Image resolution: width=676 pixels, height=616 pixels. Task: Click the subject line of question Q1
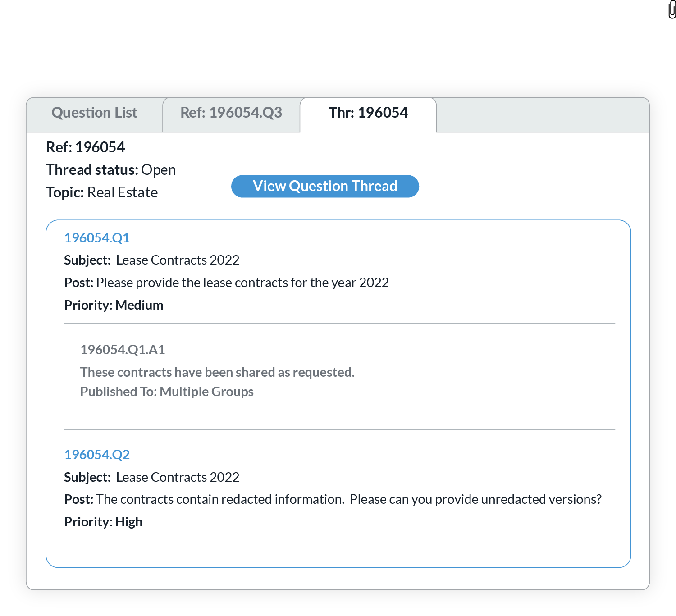tap(152, 260)
